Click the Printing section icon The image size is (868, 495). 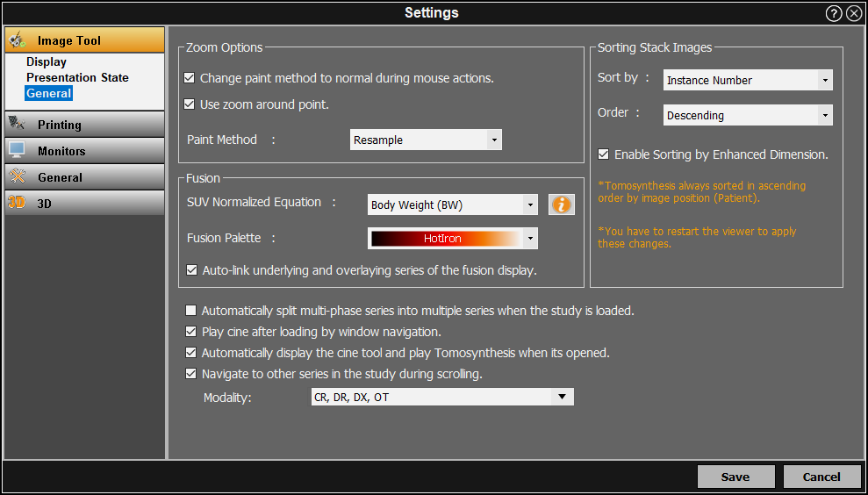17,124
